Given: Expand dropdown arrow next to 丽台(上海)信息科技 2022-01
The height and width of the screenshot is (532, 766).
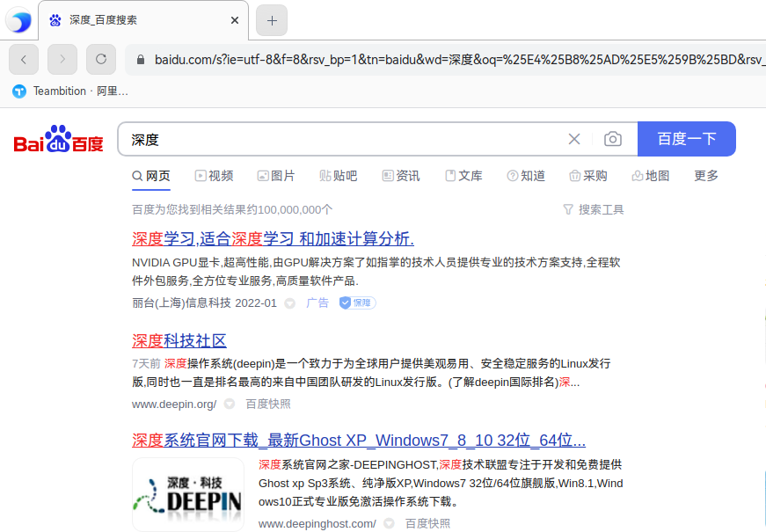Looking at the screenshot, I should click(289, 303).
